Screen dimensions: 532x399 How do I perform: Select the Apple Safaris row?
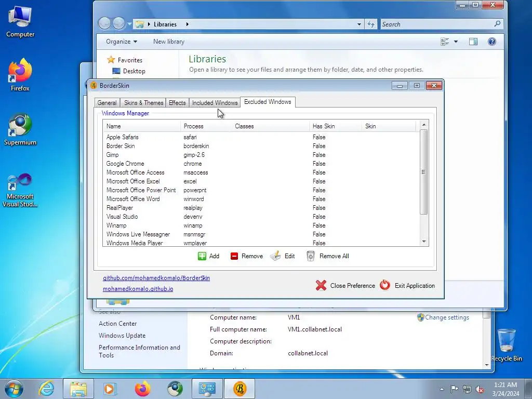pyautogui.click(x=261, y=137)
